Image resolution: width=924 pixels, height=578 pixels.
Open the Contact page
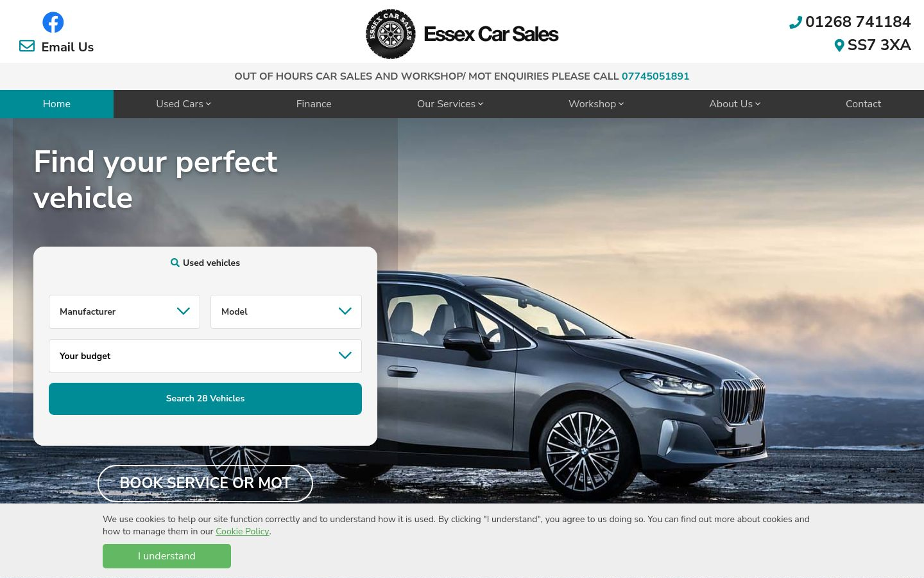(x=863, y=104)
